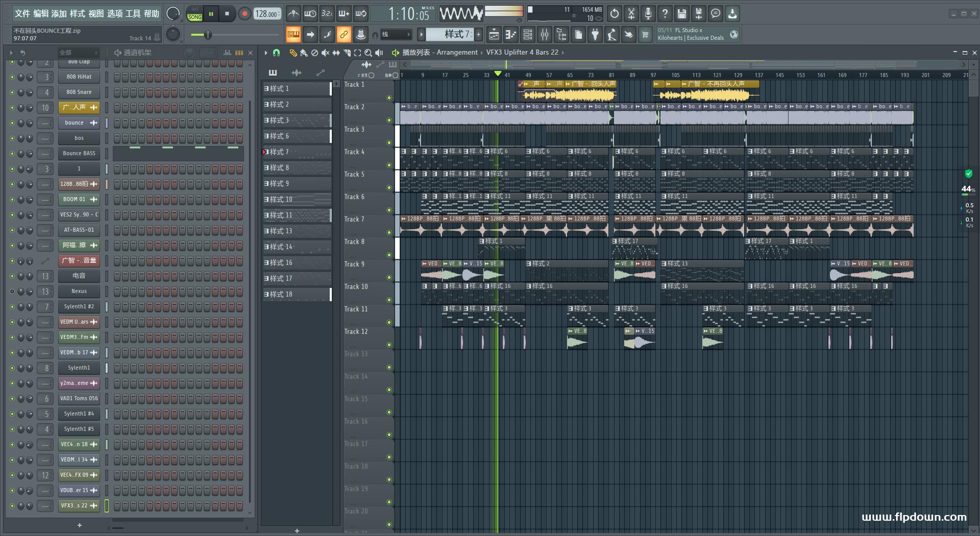Open the 线 snap selector dropdown

pos(396,35)
